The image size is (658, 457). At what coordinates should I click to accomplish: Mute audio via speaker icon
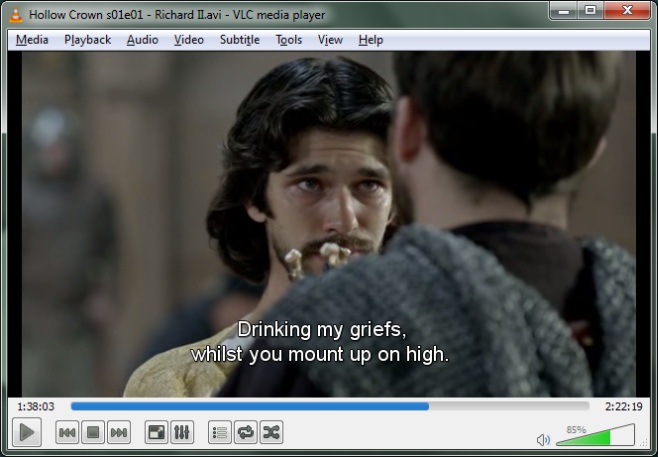[x=543, y=440]
